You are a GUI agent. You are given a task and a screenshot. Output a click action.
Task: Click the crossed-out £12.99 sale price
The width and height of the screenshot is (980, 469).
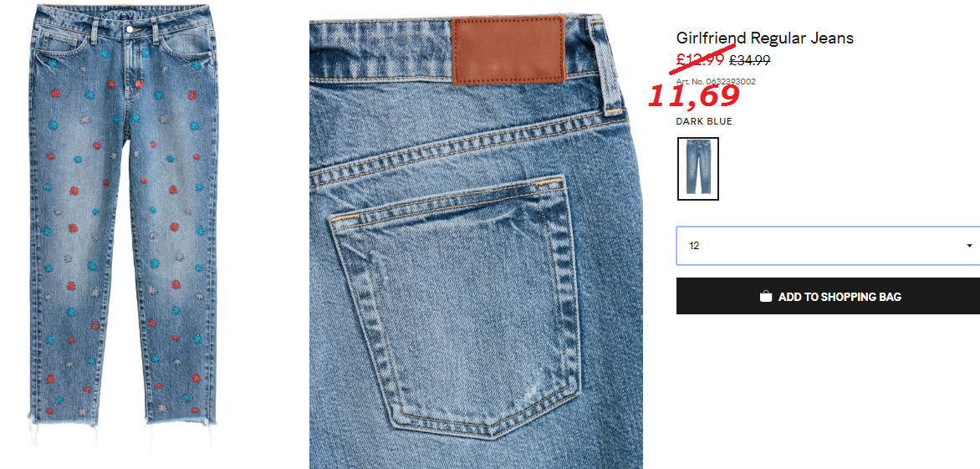(x=701, y=60)
